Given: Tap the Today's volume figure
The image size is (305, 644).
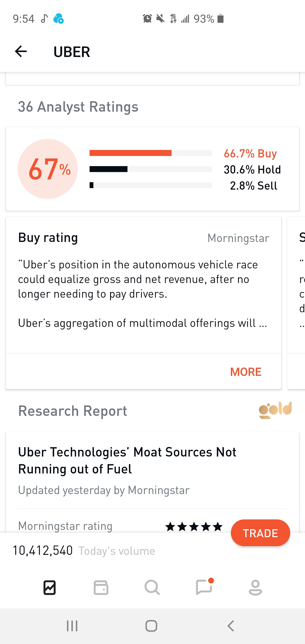Looking at the screenshot, I should pyautogui.click(x=42, y=550).
